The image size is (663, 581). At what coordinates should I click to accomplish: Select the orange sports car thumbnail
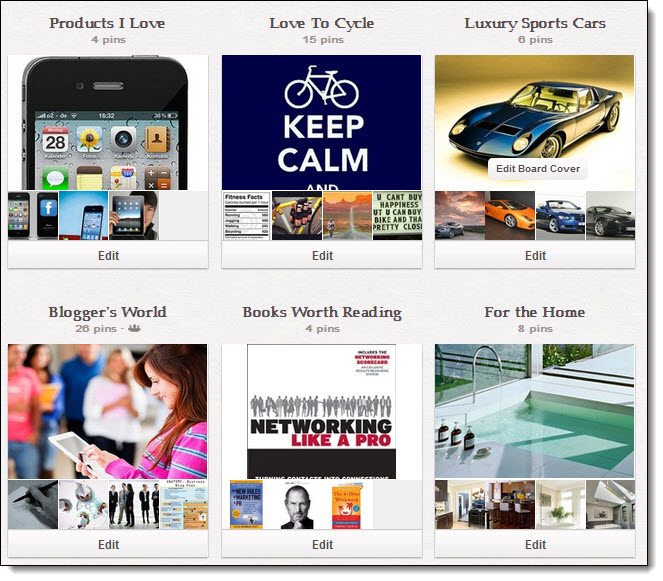[x=510, y=215]
